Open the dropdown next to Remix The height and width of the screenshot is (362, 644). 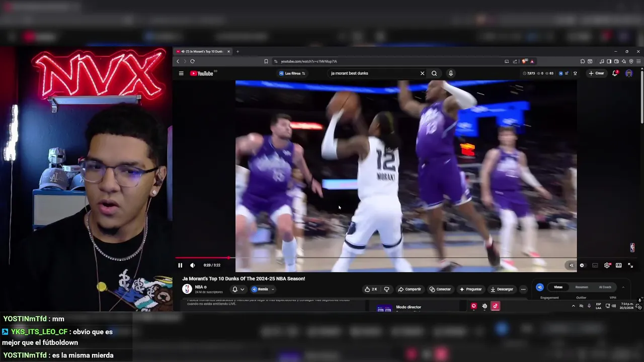click(x=273, y=289)
